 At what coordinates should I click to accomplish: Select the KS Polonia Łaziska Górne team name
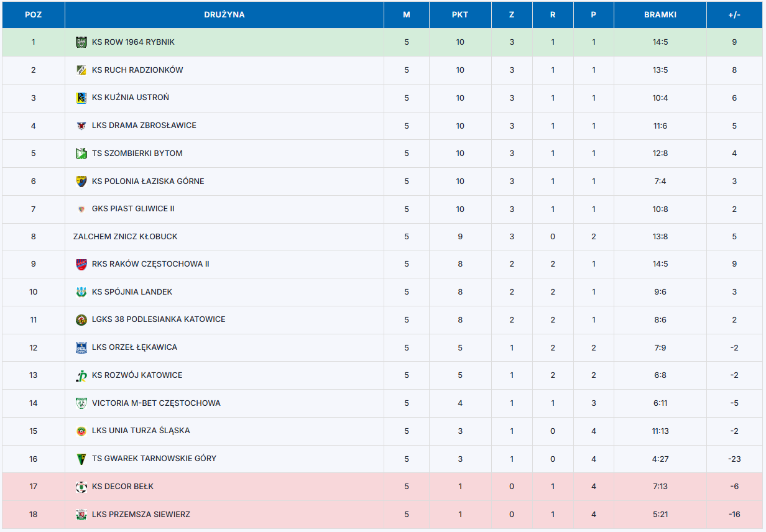148,181
